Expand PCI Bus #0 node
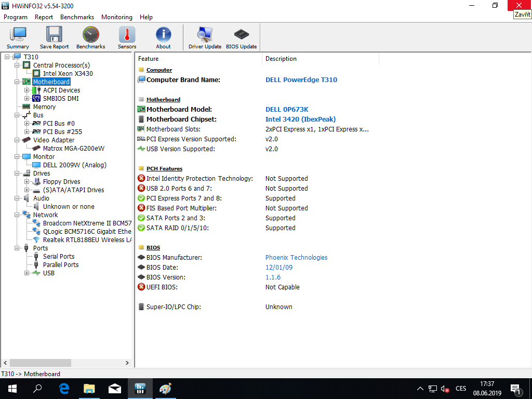Screen dimensions: 532x399 27,124
